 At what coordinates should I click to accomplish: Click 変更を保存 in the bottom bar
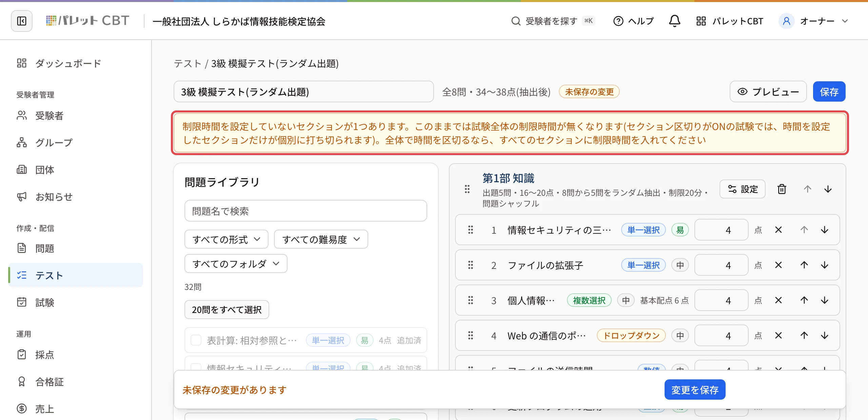point(695,390)
